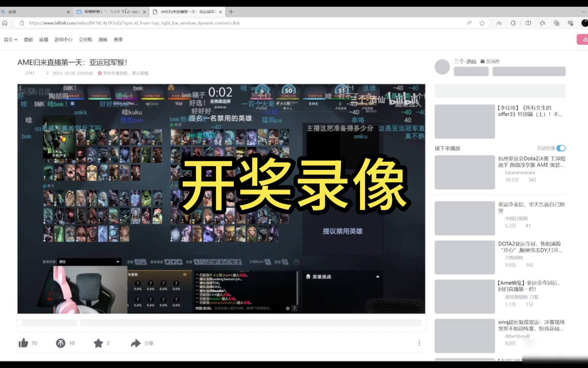588x368 pixels.
Task: Open the 番剧 navigation item
Action: click(28, 40)
